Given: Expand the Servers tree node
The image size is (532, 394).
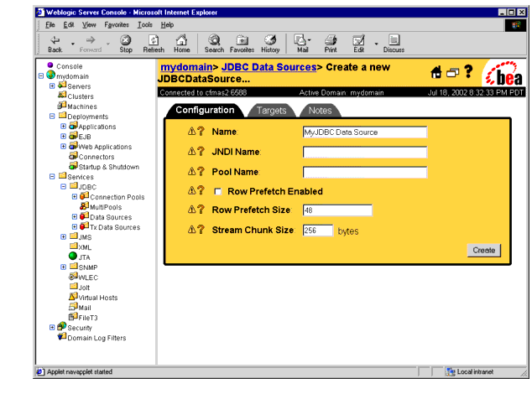Looking at the screenshot, I should coord(52,86).
